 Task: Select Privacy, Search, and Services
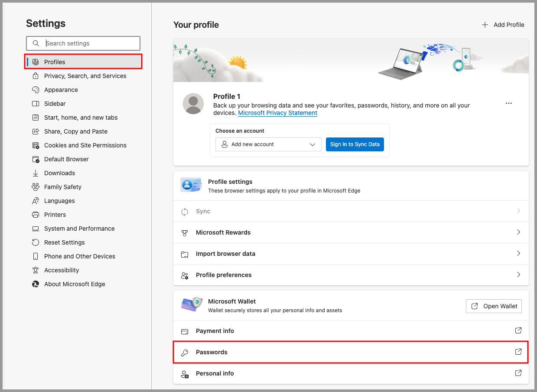tap(85, 76)
